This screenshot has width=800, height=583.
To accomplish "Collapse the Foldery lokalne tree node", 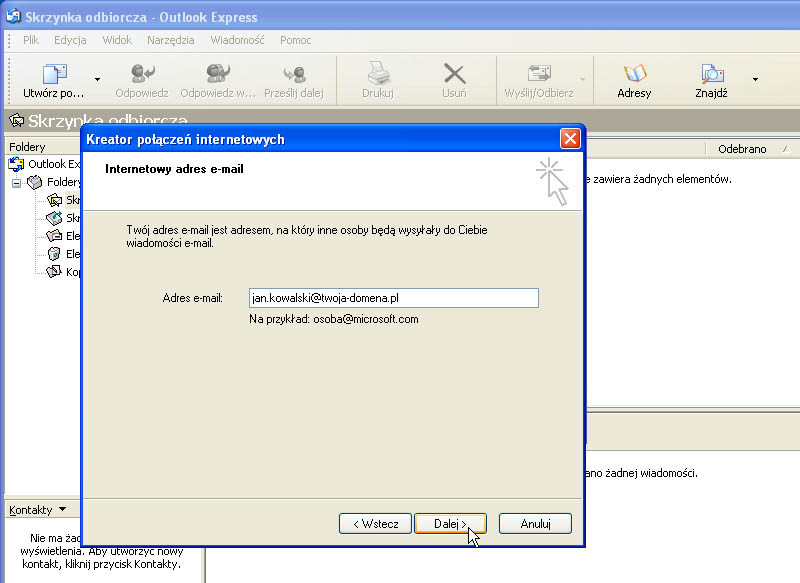I will click(x=17, y=183).
